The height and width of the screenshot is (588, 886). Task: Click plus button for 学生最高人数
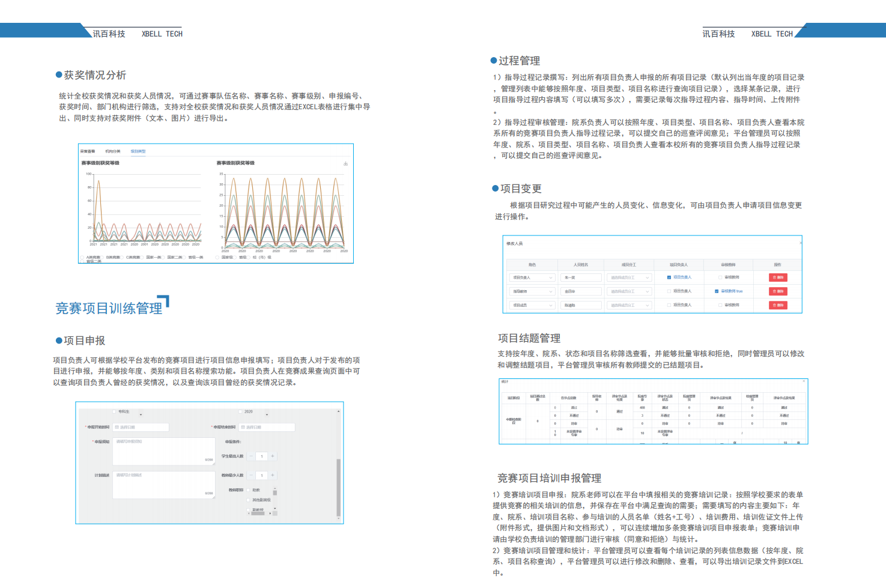(x=273, y=456)
